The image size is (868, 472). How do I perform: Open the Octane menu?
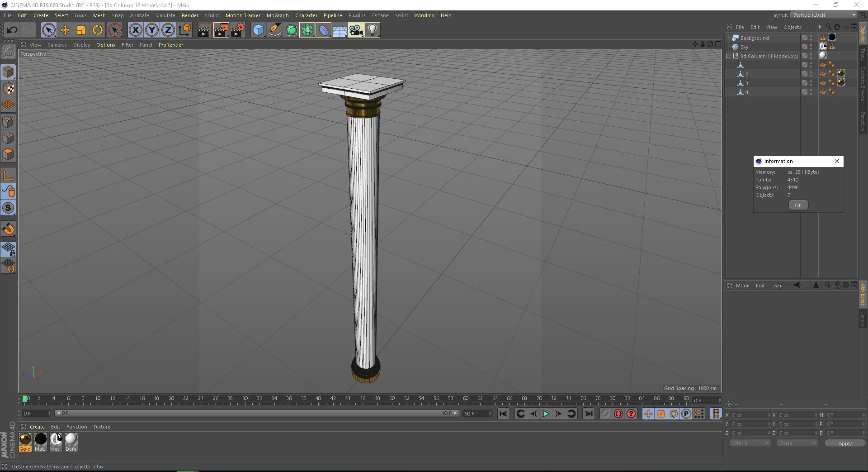[x=380, y=15]
